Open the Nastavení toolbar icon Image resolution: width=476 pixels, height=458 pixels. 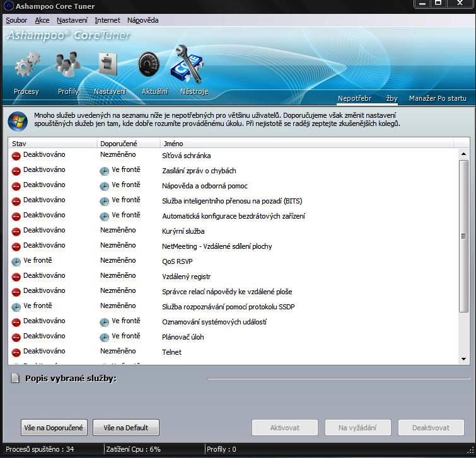108,64
